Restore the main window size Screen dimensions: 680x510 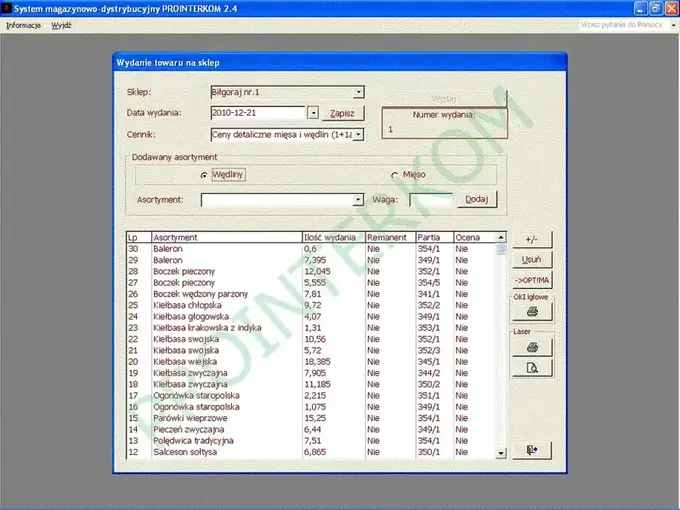pyautogui.click(x=656, y=8)
